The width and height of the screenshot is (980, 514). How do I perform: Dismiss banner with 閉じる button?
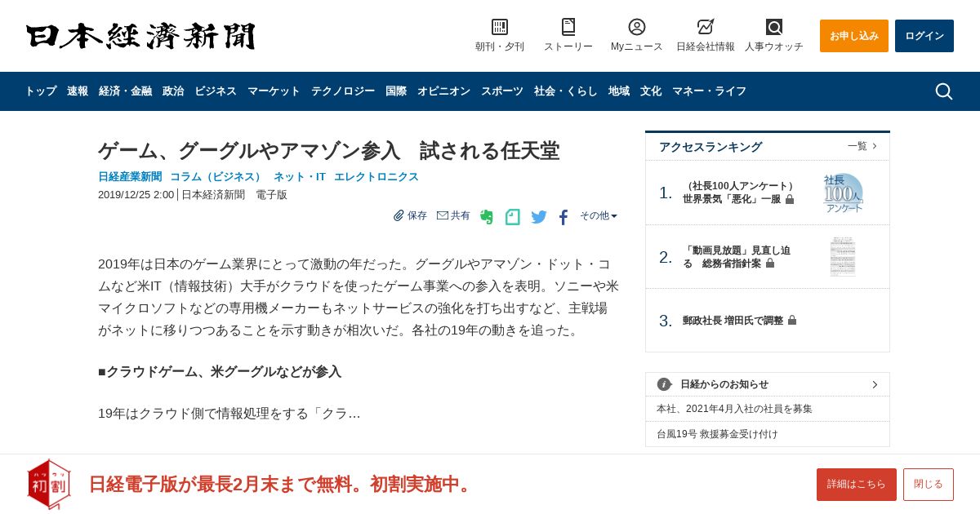point(929,485)
